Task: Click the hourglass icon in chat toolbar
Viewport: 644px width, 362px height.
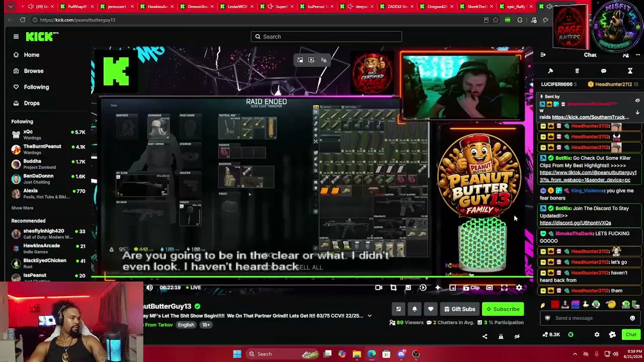Action: [630, 71]
